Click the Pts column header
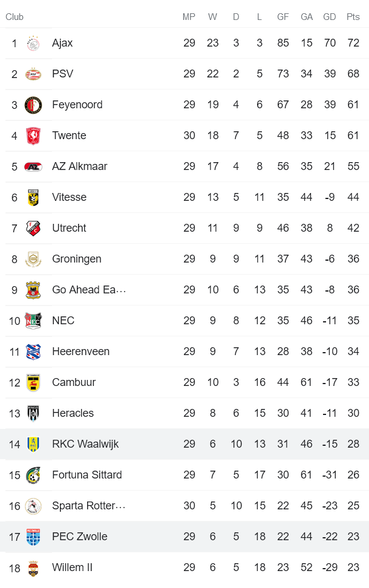Viewport: 369px width, 588px height. click(x=353, y=17)
